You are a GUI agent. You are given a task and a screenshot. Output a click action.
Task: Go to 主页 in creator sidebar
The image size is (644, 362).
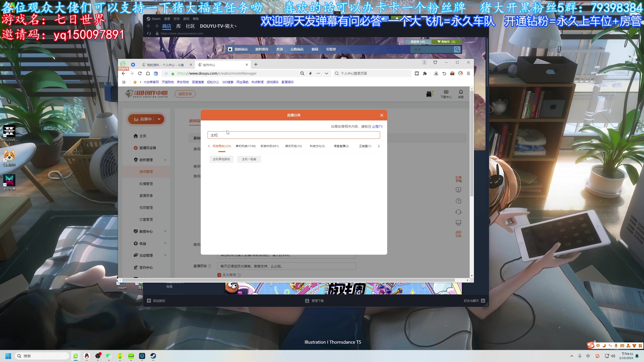(x=143, y=136)
